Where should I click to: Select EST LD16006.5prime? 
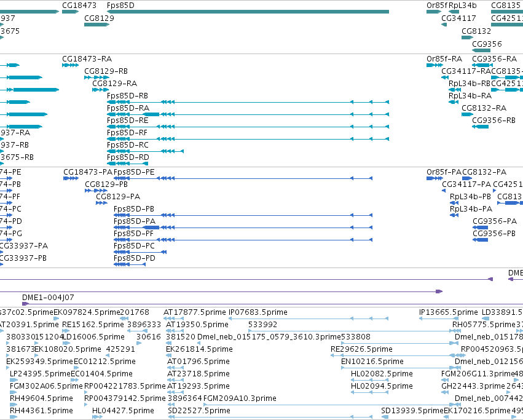(x=93, y=337)
